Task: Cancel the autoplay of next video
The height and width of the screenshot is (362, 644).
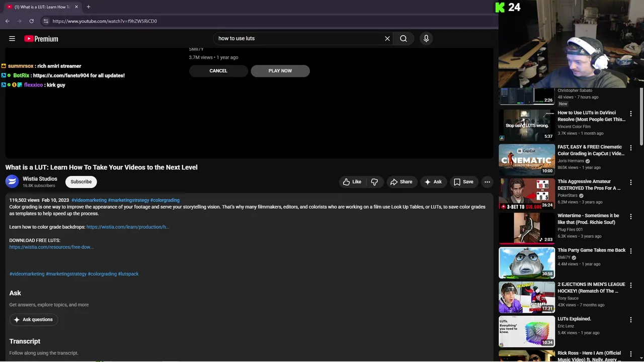Action: 218,71
